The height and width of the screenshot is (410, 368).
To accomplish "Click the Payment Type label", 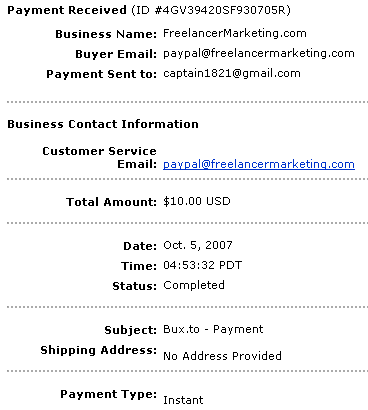I will pos(108,394).
